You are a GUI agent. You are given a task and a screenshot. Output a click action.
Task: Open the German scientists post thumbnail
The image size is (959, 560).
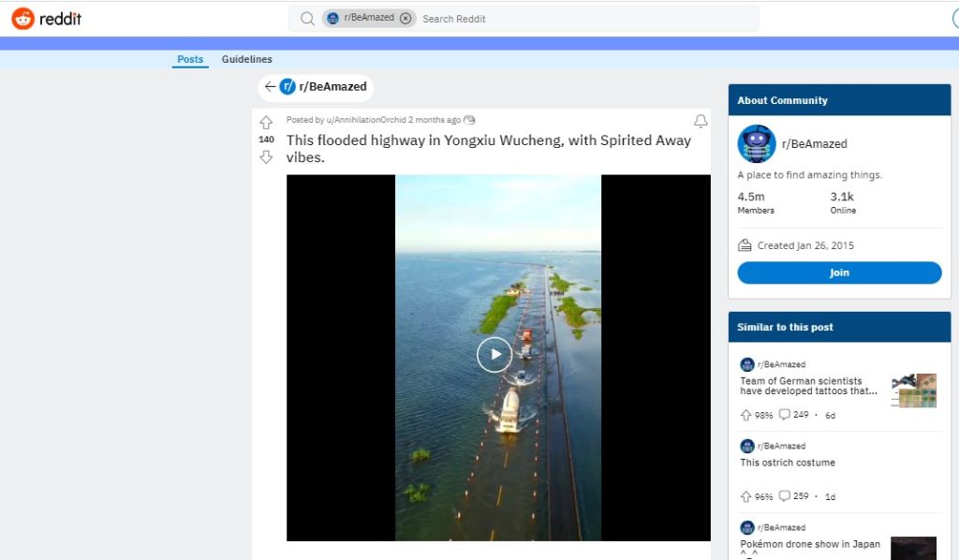[914, 391]
